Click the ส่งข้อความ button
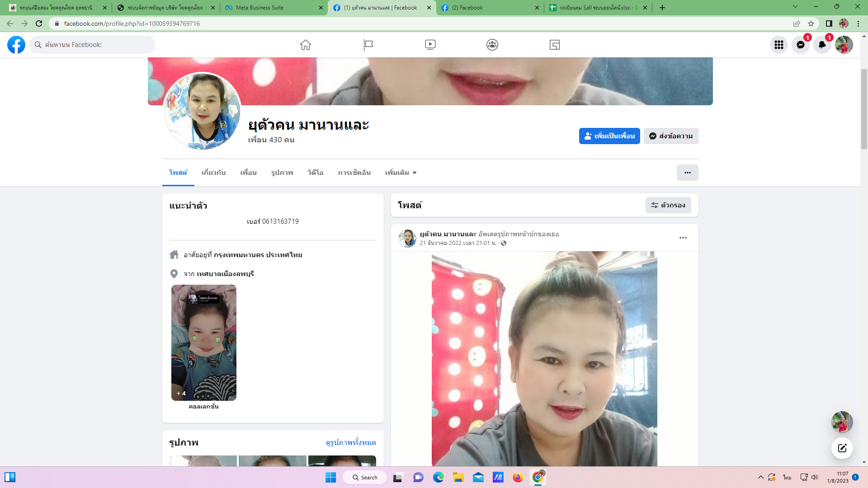Viewport: 868px width, 488px height. click(x=671, y=136)
